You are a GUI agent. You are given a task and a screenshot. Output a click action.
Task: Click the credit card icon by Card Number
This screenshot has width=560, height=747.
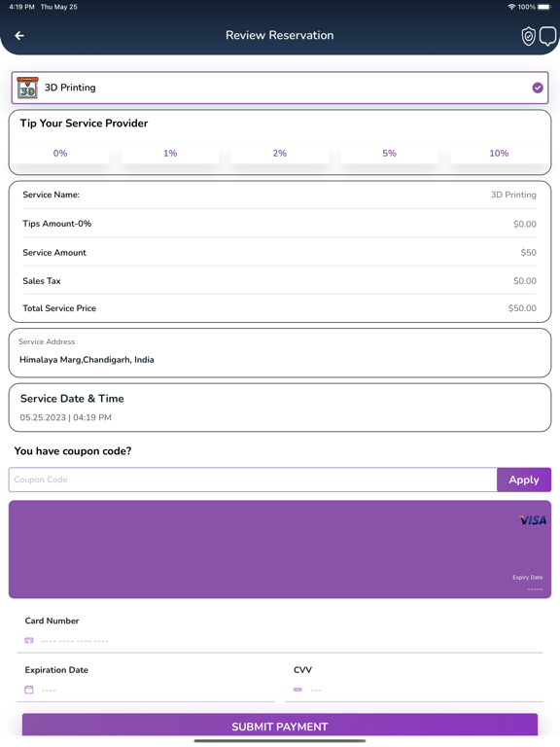[x=29, y=641]
